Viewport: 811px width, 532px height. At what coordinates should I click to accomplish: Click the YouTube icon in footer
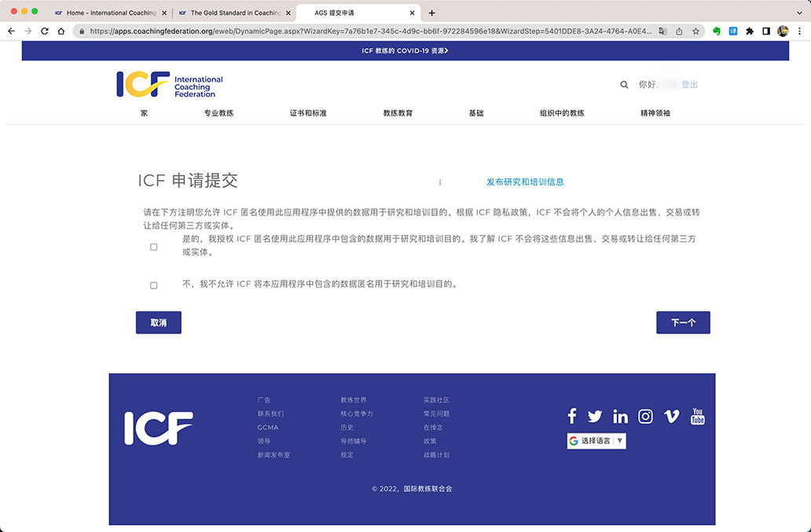[698, 416]
